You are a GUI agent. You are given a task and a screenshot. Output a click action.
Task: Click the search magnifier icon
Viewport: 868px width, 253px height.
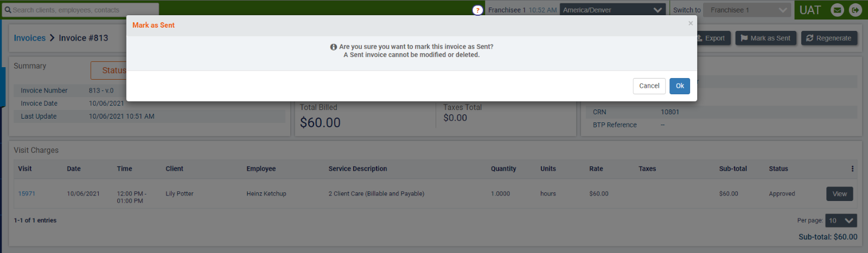[8, 10]
